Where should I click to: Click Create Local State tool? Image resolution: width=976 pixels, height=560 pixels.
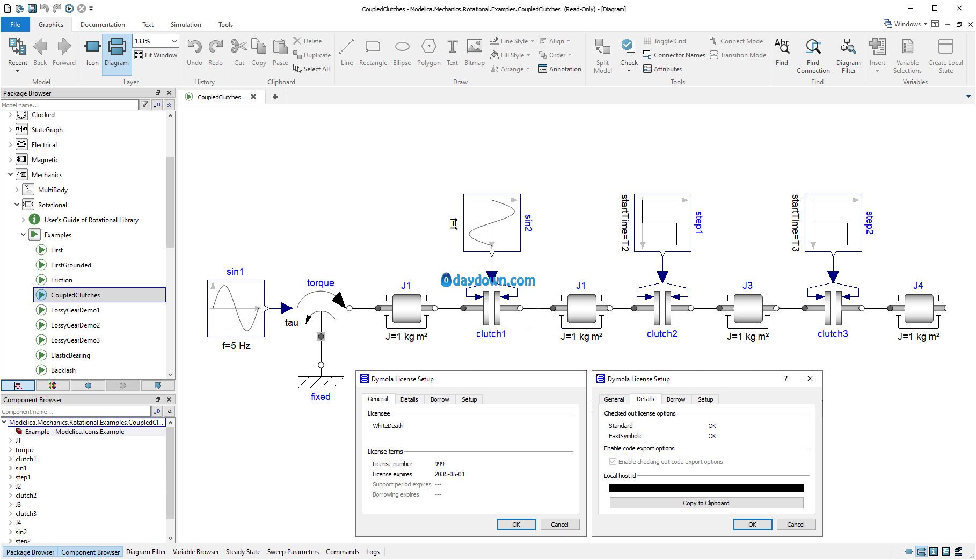(x=945, y=56)
